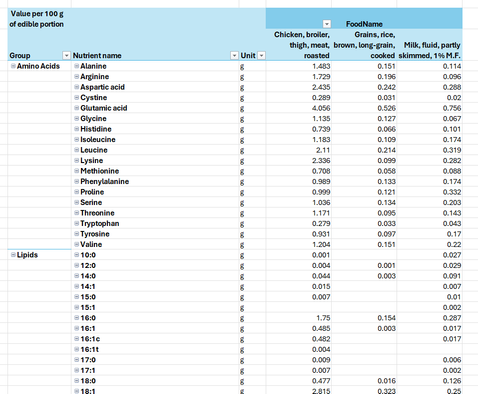Select the 18:0 milk value 0.126
The width and height of the screenshot is (478, 394).
(x=430, y=381)
